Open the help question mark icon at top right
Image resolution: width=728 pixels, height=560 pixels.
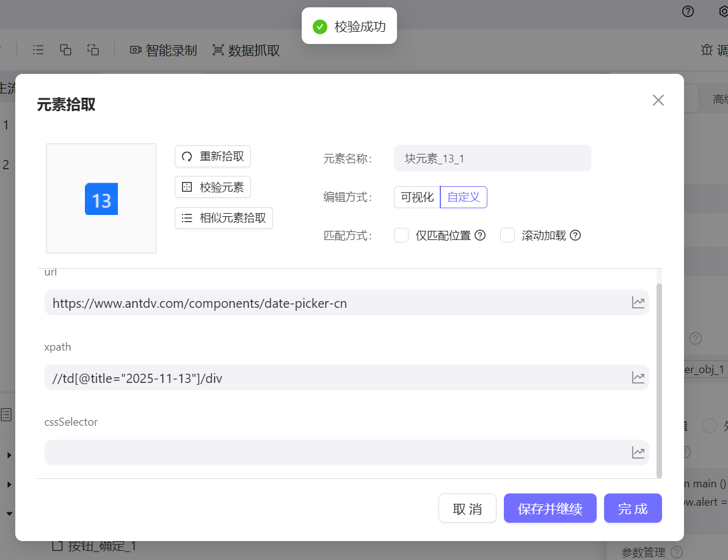pos(687,12)
